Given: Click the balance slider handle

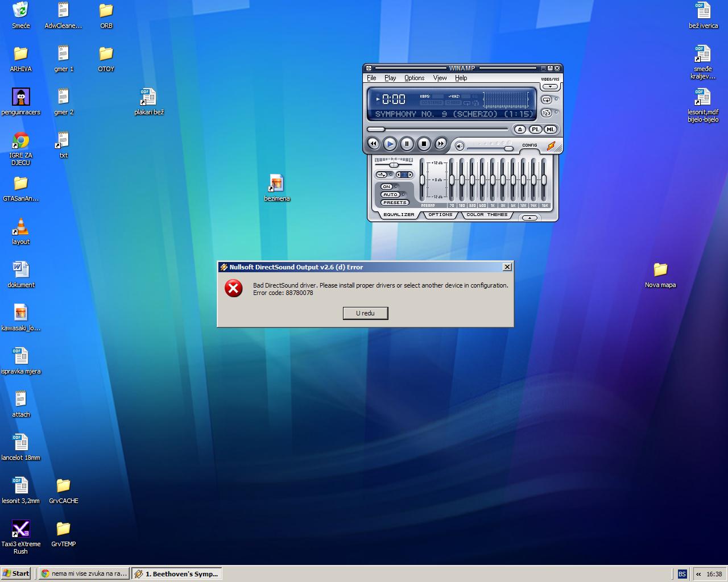Looking at the screenshot, I should click(x=393, y=165).
